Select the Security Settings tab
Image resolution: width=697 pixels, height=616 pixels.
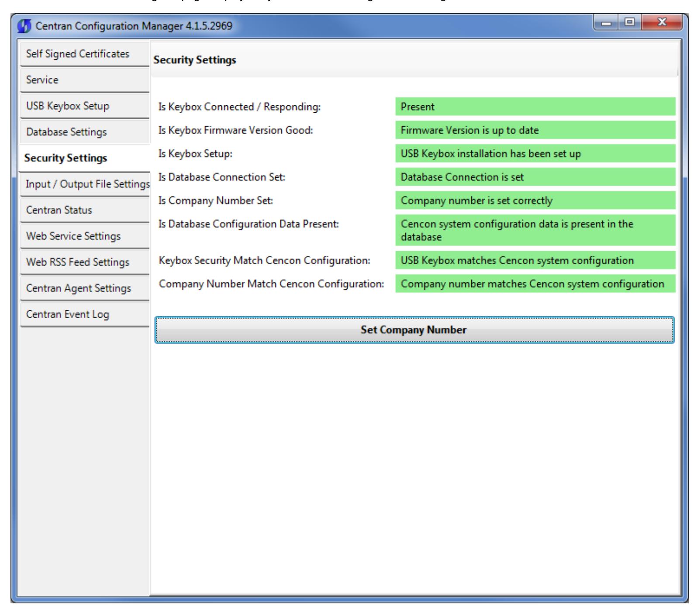click(85, 158)
